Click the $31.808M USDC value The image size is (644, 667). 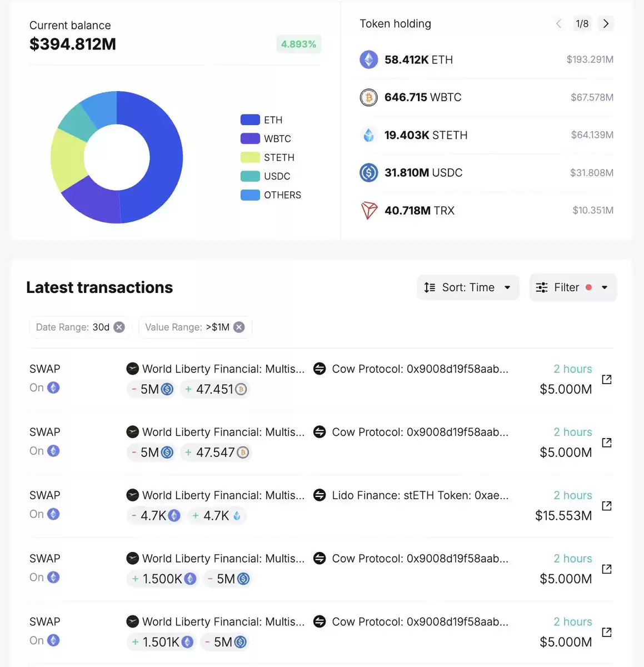(x=592, y=173)
